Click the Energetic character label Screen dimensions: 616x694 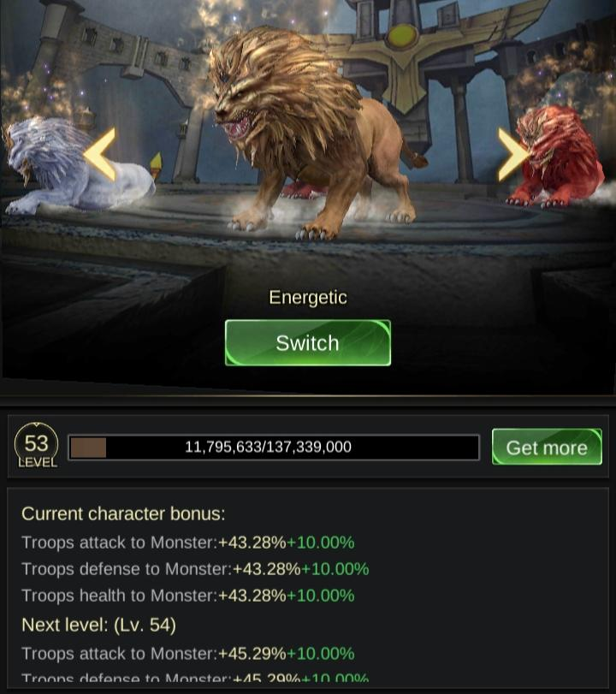click(x=307, y=298)
